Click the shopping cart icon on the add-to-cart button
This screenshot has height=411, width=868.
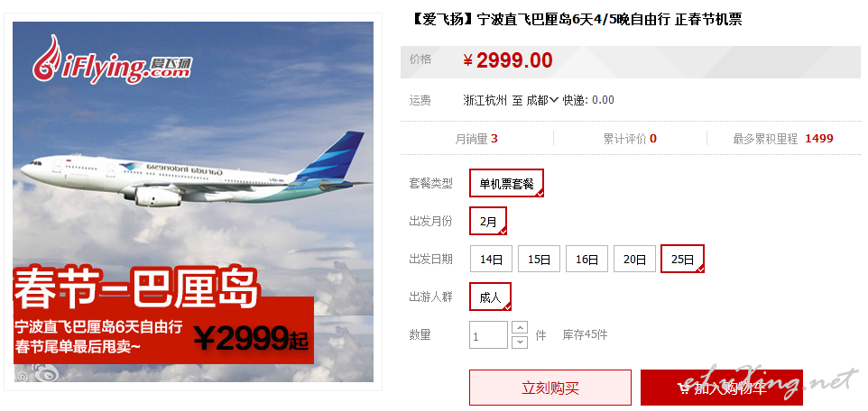coord(684,388)
